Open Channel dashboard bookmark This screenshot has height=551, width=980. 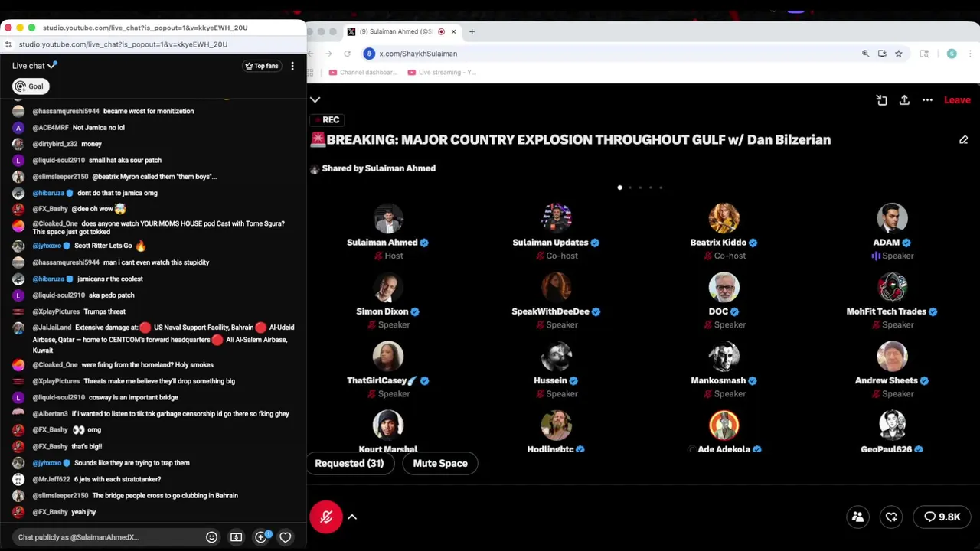364,73
